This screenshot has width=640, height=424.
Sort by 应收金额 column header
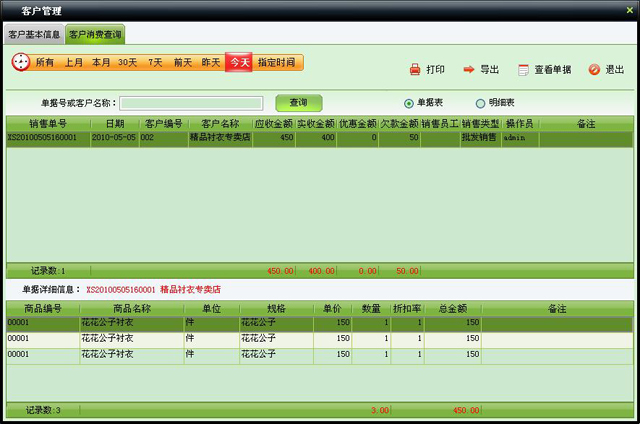click(273, 123)
